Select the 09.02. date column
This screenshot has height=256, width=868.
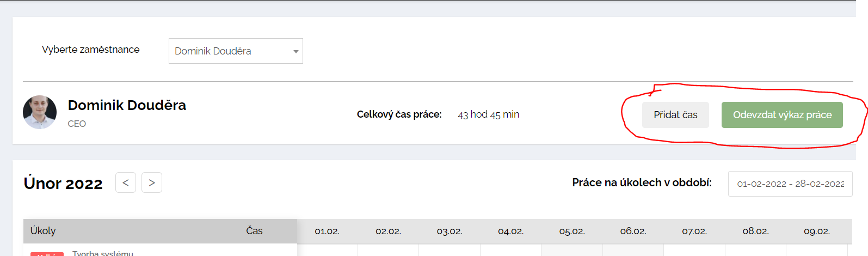[x=817, y=231]
